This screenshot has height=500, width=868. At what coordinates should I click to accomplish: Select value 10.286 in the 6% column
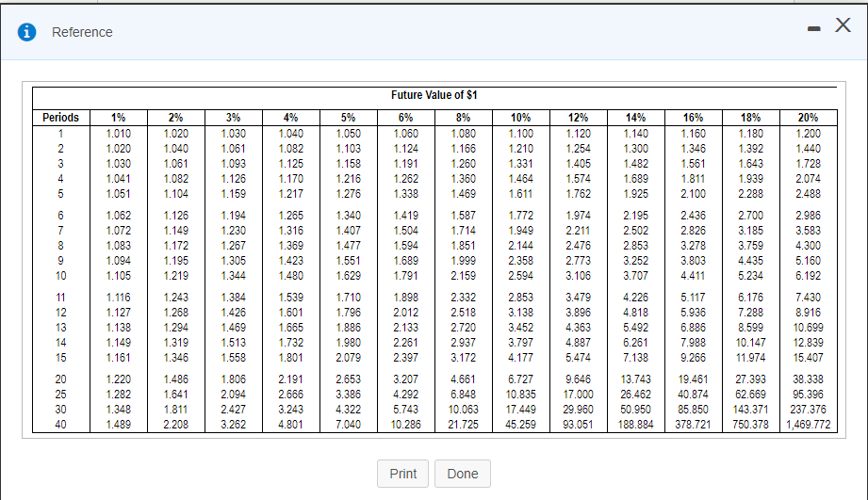click(x=406, y=425)
